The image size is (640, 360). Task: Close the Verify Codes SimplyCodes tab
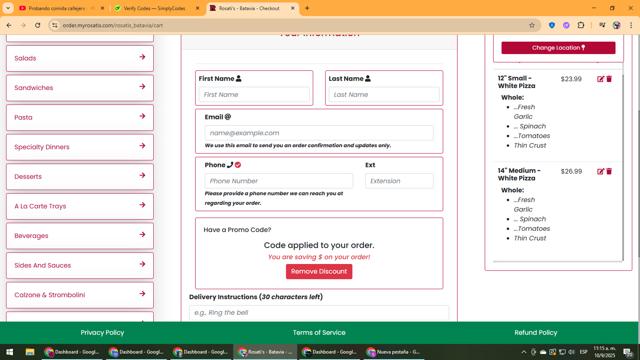[x=198, y=8]
